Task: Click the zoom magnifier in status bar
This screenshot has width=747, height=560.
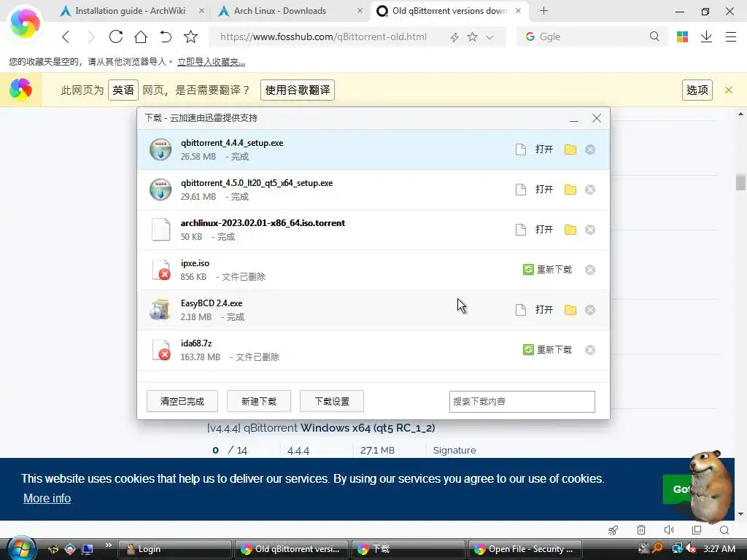Action: click(724, 530)
